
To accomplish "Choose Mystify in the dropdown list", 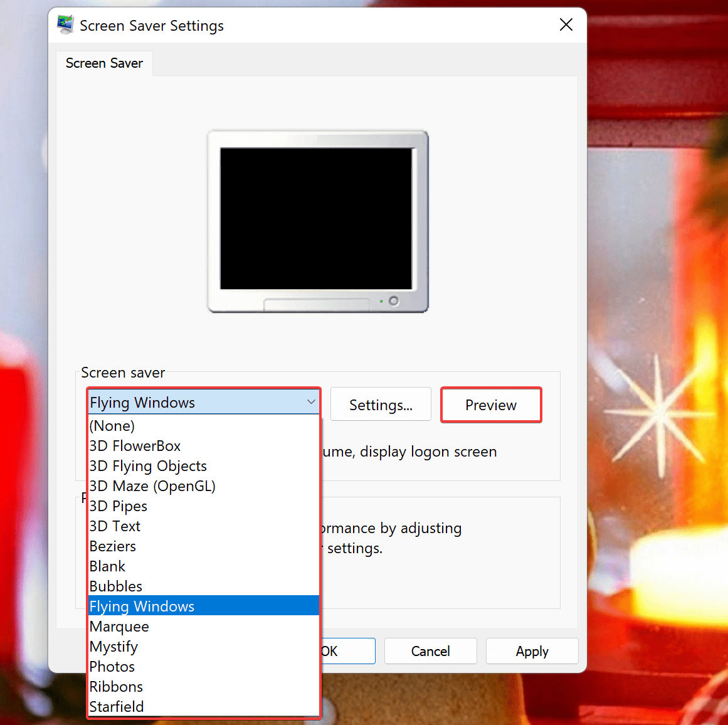I will tap(113, 646).
